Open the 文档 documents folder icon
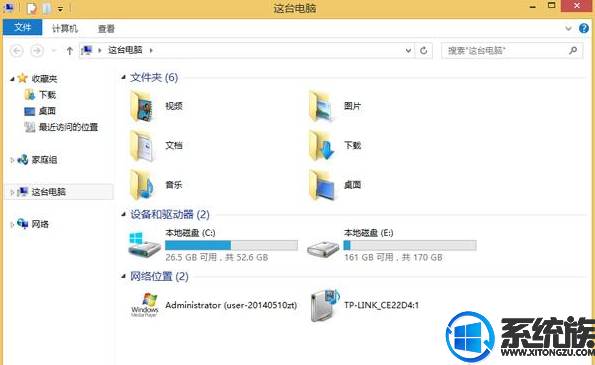This screenshot has height=365, width=595. pos(142,146)
